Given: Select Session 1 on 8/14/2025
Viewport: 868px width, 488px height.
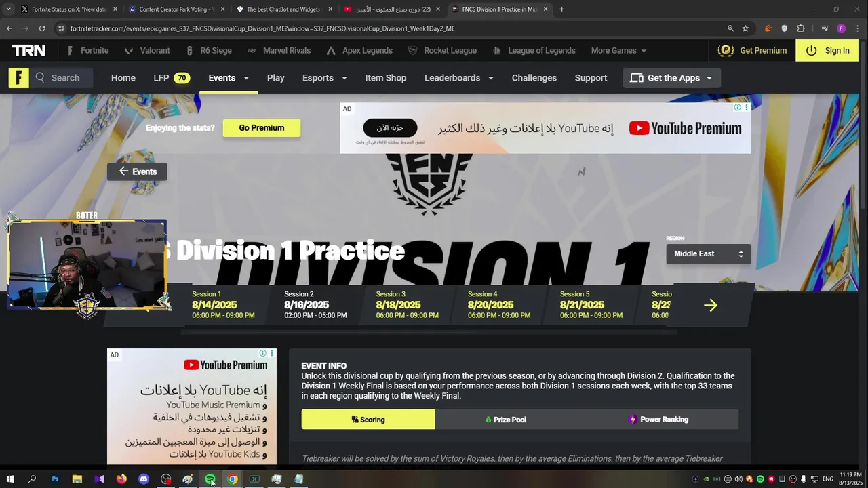Looking at the screenshot, I should (223, 305).
